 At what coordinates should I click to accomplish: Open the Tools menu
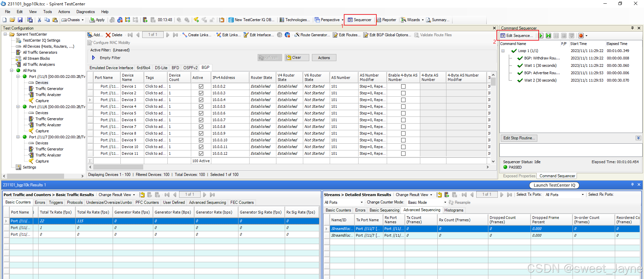click(x=48, y=12)
